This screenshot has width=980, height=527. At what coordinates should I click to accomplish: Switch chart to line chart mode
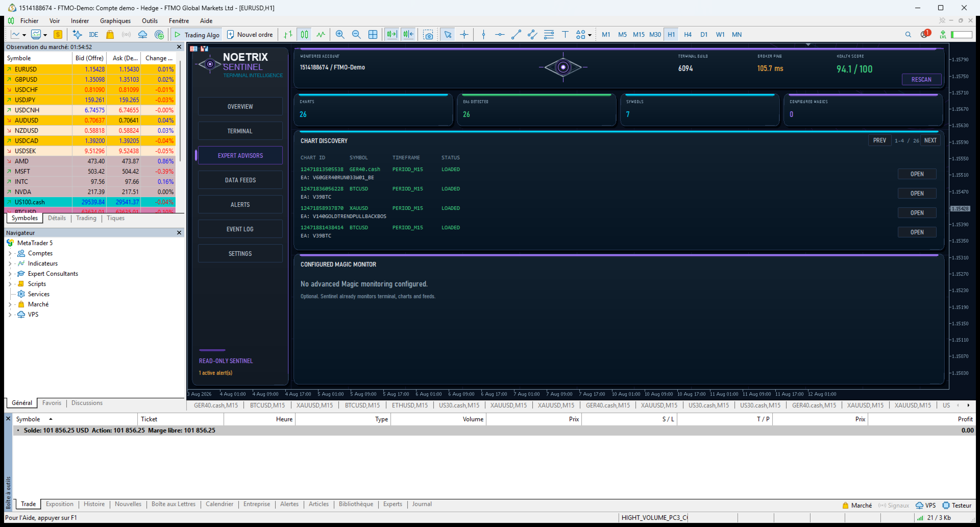tap(321, 34)
